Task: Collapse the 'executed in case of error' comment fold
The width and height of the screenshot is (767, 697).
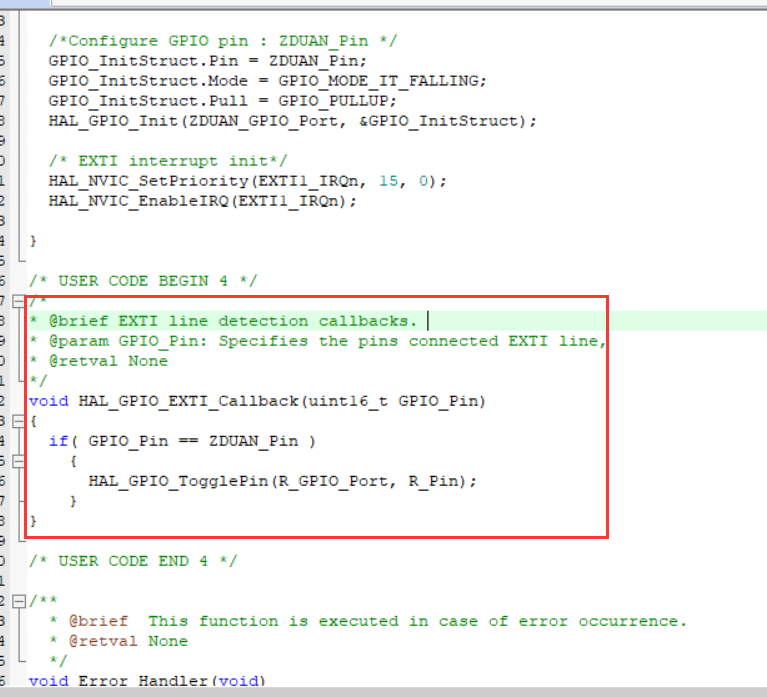Action: pos(18,601)
